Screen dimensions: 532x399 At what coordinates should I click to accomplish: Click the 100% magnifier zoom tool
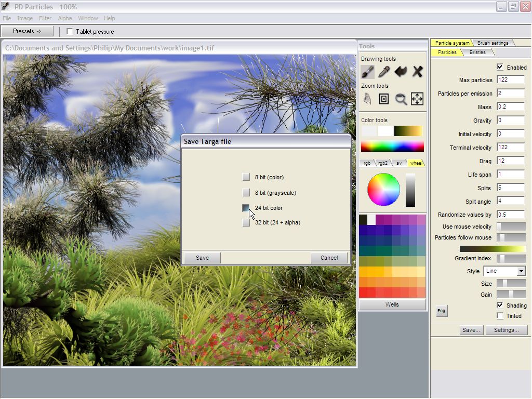click(x=401, y=99)
